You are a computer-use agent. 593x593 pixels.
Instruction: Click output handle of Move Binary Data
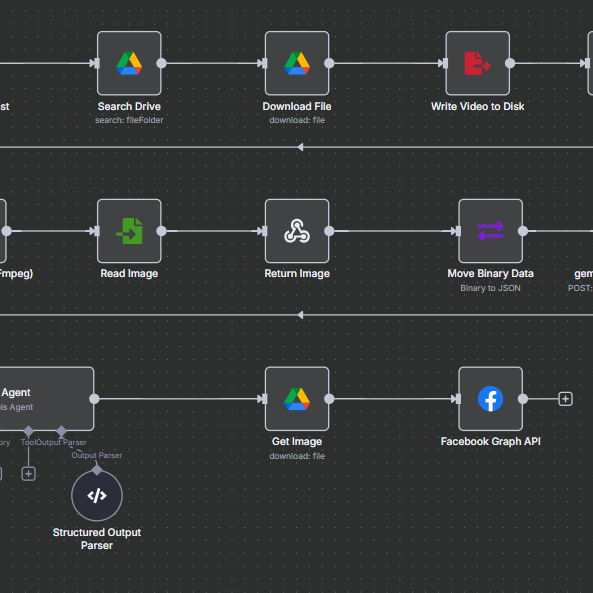523,231
